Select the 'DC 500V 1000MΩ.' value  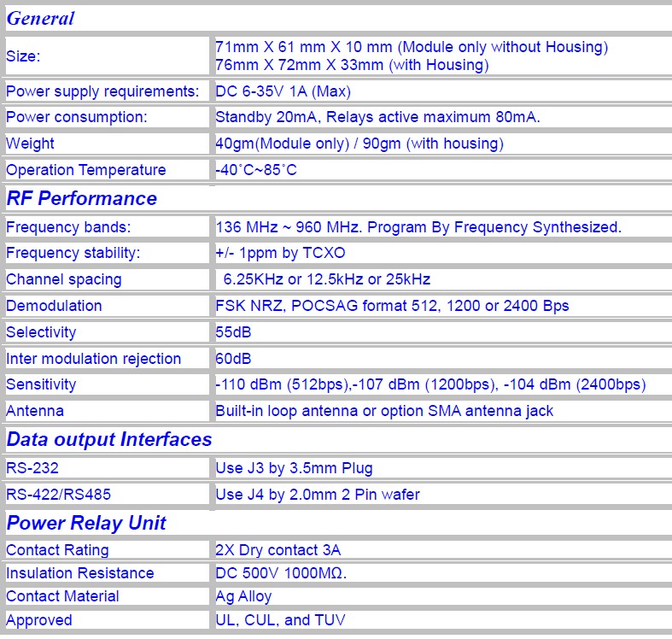tap(281, 573)
